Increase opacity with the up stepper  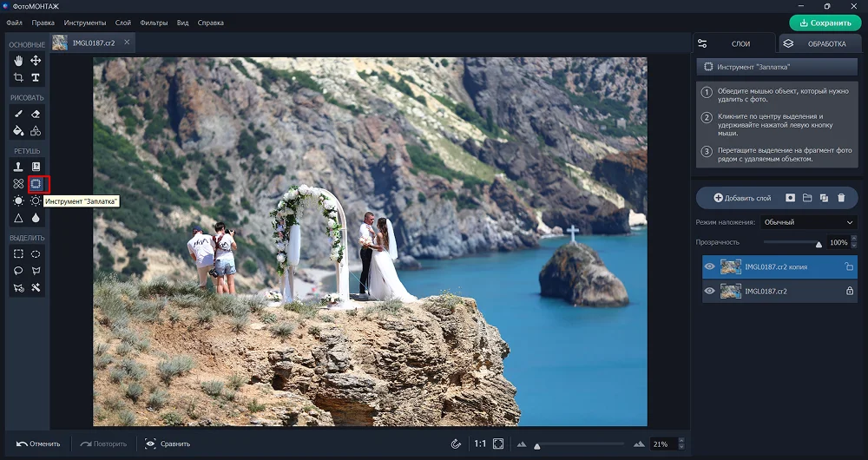point(853,239)
